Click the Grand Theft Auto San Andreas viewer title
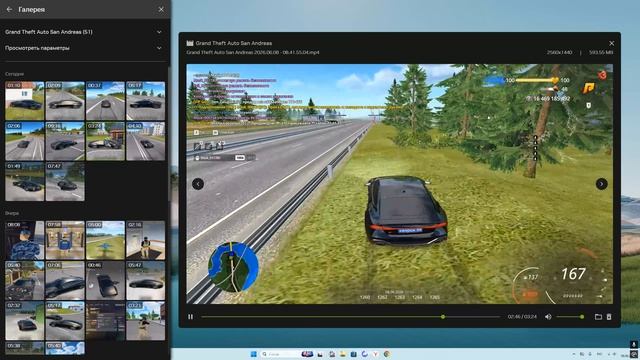The width and height of the screenshot is (640, 360). tap(233, 43)
